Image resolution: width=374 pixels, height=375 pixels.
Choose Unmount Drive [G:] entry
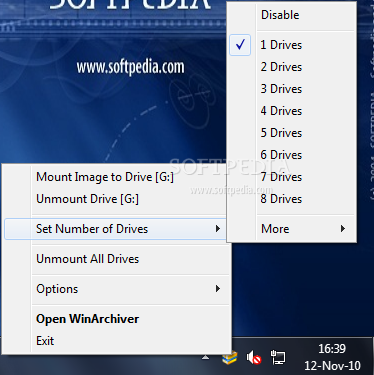tap(117, 199)
